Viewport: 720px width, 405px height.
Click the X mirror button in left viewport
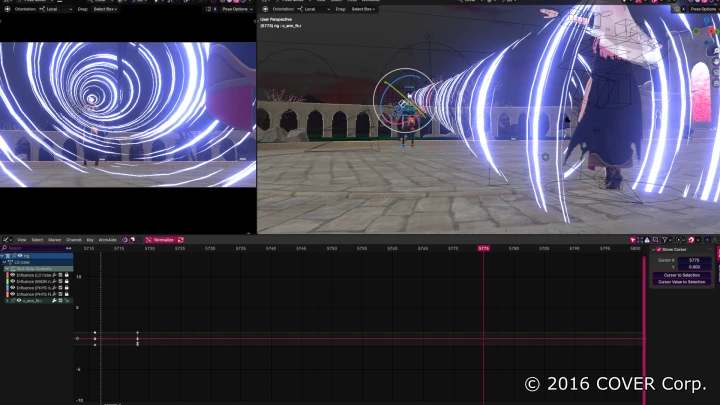[215, 9]
